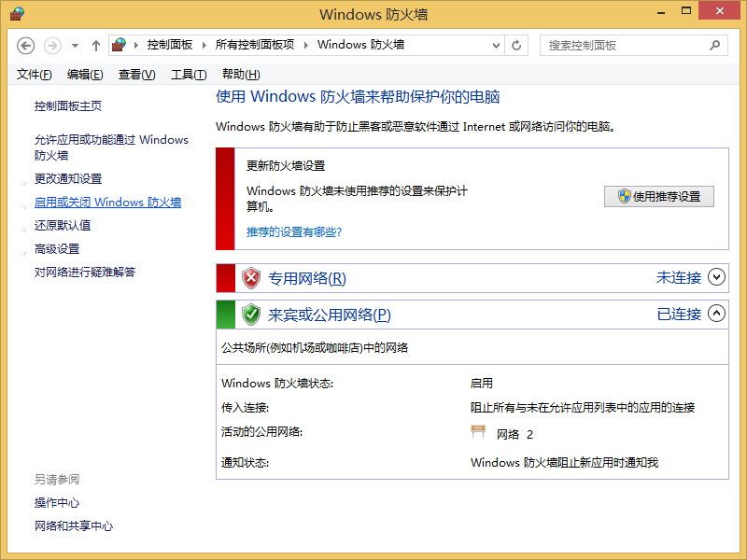Open 启用或关闭 Windows 防火墙 settings
Image resolution: width=747 pixels, height=560 pixels.
point(111,202)
